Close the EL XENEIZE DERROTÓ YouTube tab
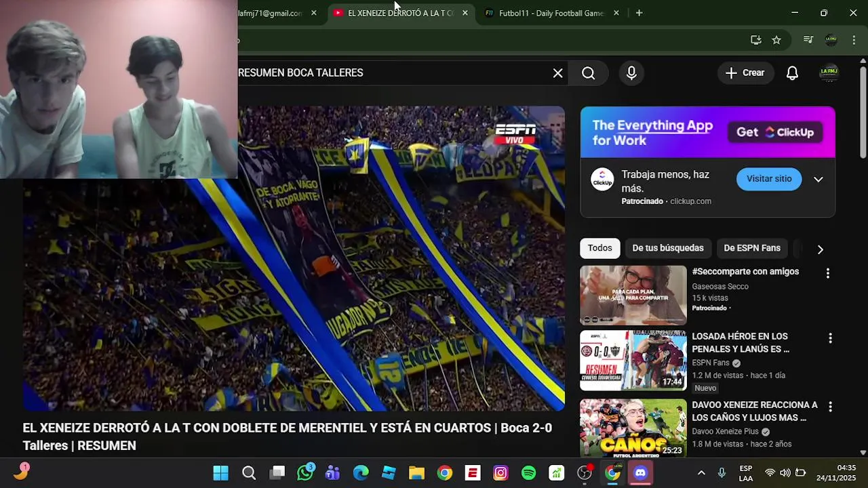The image size is (868, 488). (465, 13)
